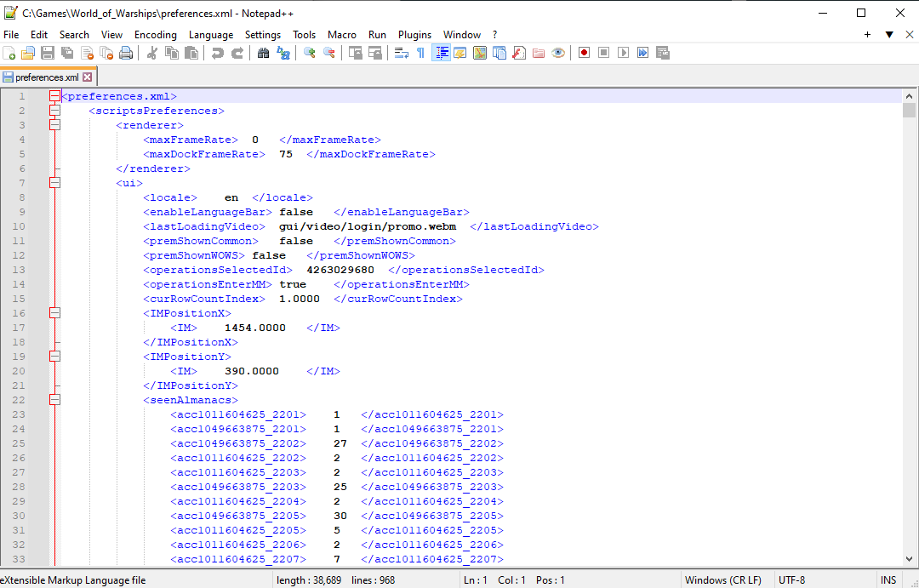Click the Find binoculars icon

click(263, 53)
